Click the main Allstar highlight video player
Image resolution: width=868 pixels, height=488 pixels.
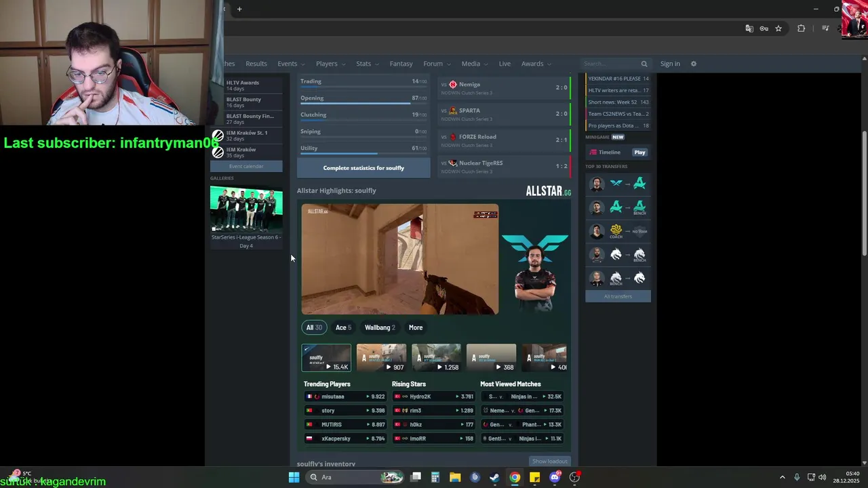[x=400, y=259]
